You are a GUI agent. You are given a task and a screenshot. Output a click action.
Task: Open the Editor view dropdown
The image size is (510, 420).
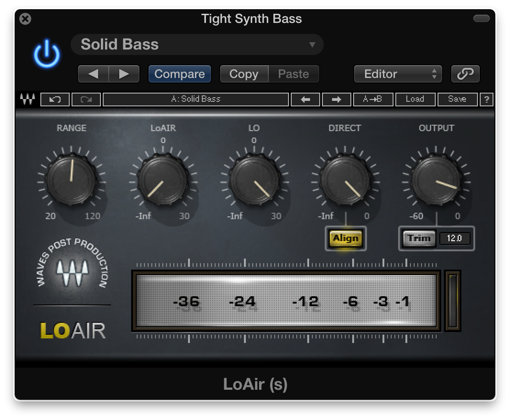pyautogui.click(x=398, y=74)
